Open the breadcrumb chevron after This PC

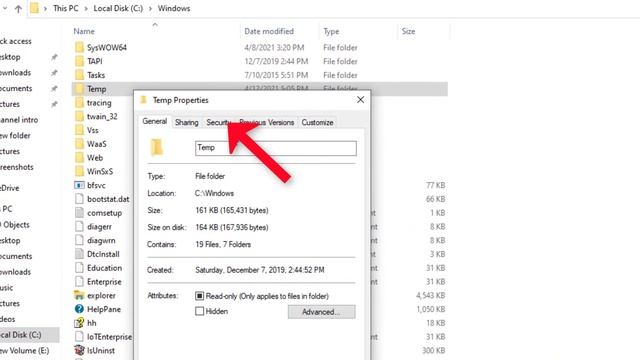coord(86,9)
